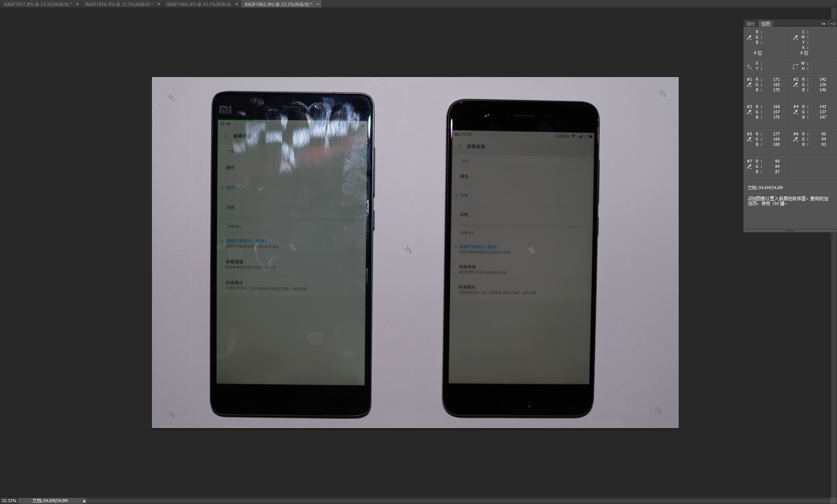Open the XY coordinates crosshair options
This screenshot has height=504, width=837.
click(x=749, y=66)
